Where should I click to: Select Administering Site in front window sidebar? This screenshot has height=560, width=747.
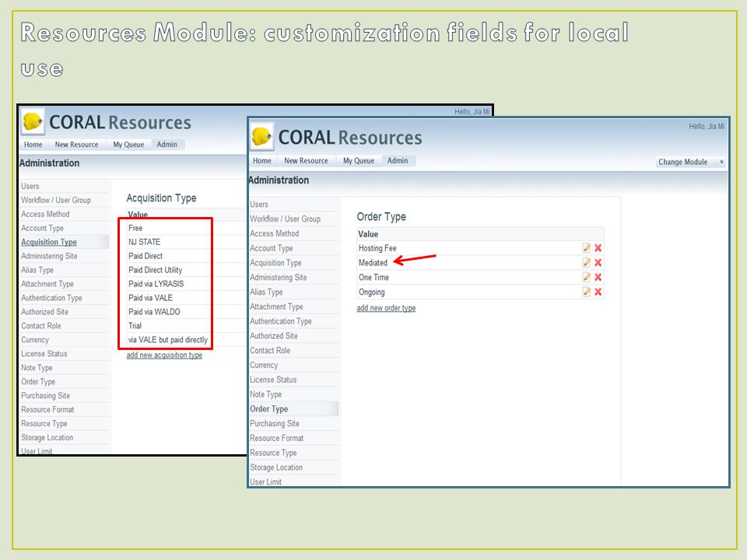tap(293, 278)
